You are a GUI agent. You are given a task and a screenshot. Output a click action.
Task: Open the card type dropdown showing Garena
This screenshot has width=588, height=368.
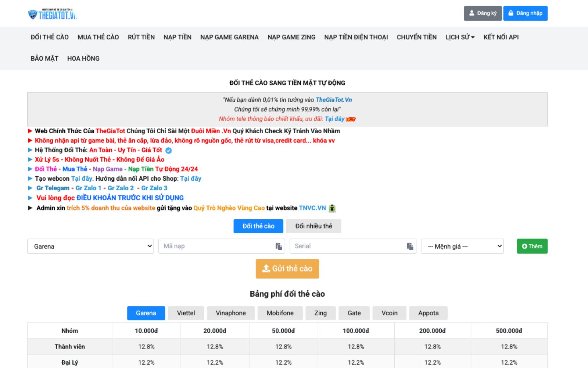click(x=90, y=246)
